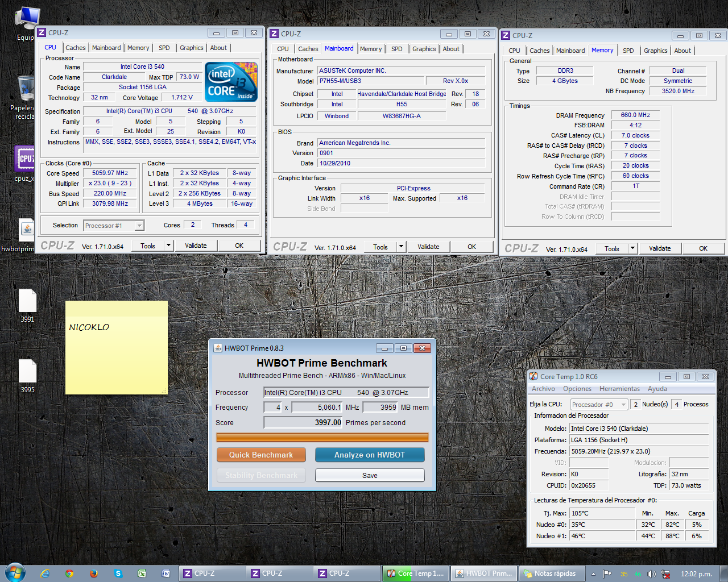Viewport: 728px width, 582px height.
Task: Click DRAM Frequency value 660.0 MHz
Action: click(x=635, y=115)
